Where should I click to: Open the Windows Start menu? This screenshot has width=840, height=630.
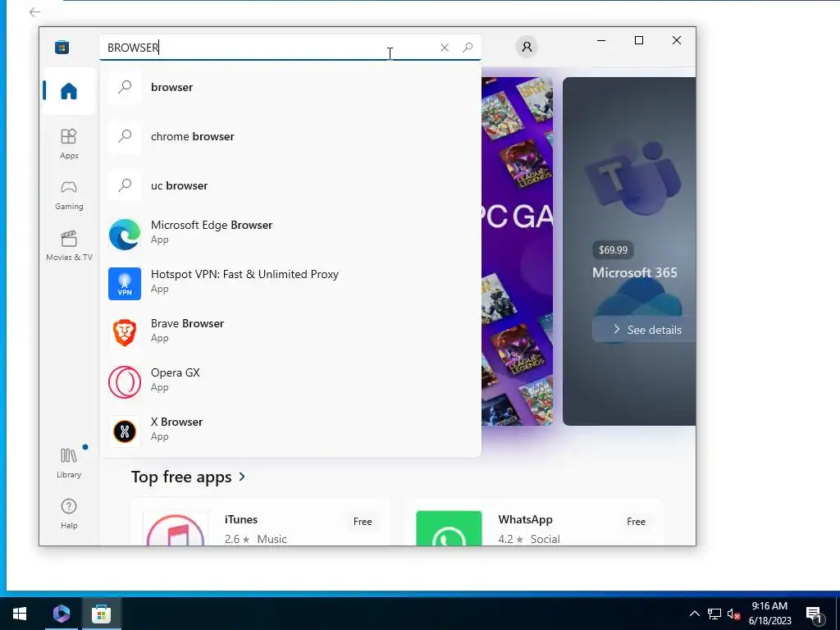coord(20,614)
